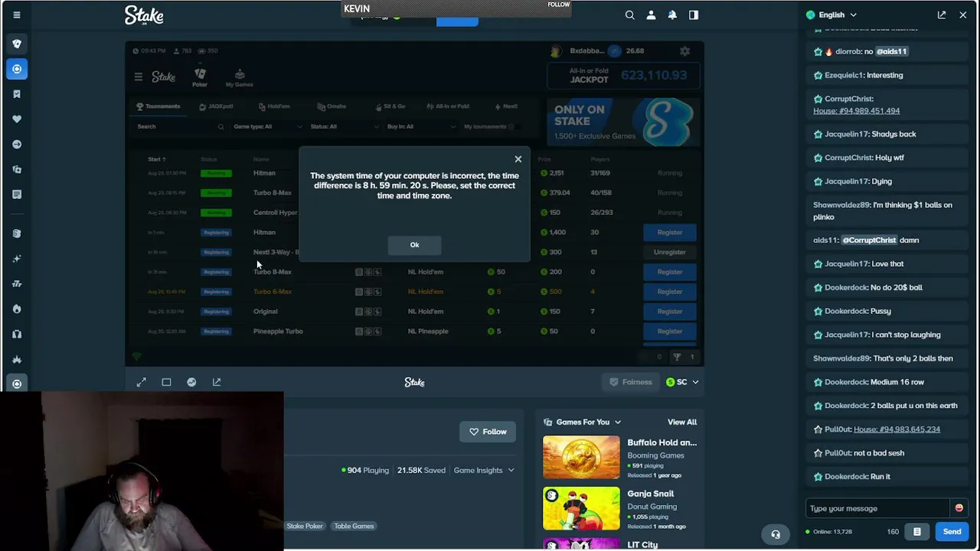Image resolution: width=980 pixels, height=551 pixels.
Task: Open the Ganja Snail game thumbnail
Action: (x=581, y=509)
